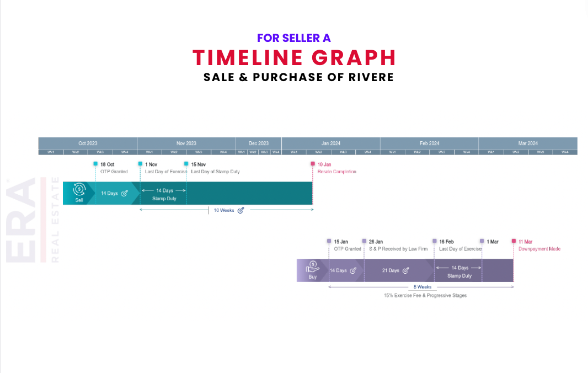
Task: Click the 8 Weeks duration label
Action: (423, 287)
